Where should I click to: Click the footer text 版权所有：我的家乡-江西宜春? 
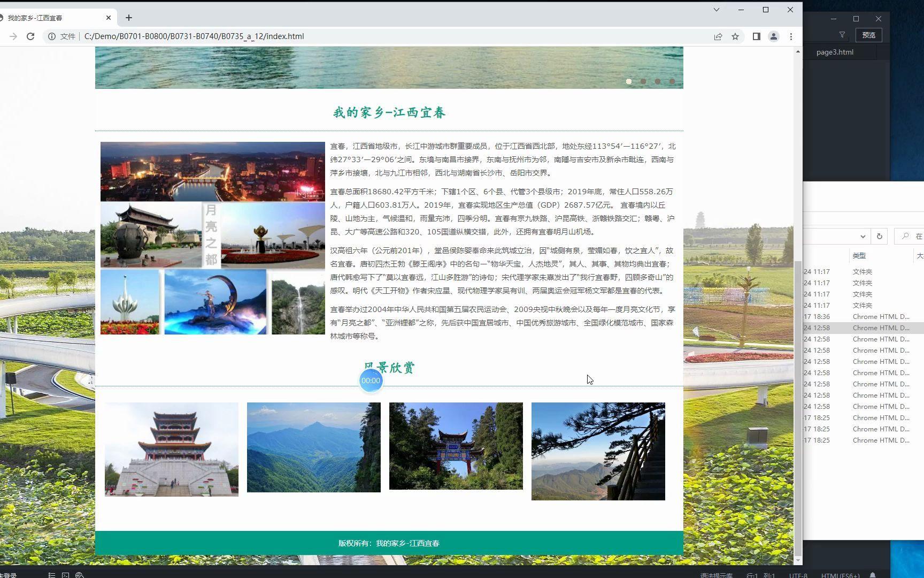[389, 543]
